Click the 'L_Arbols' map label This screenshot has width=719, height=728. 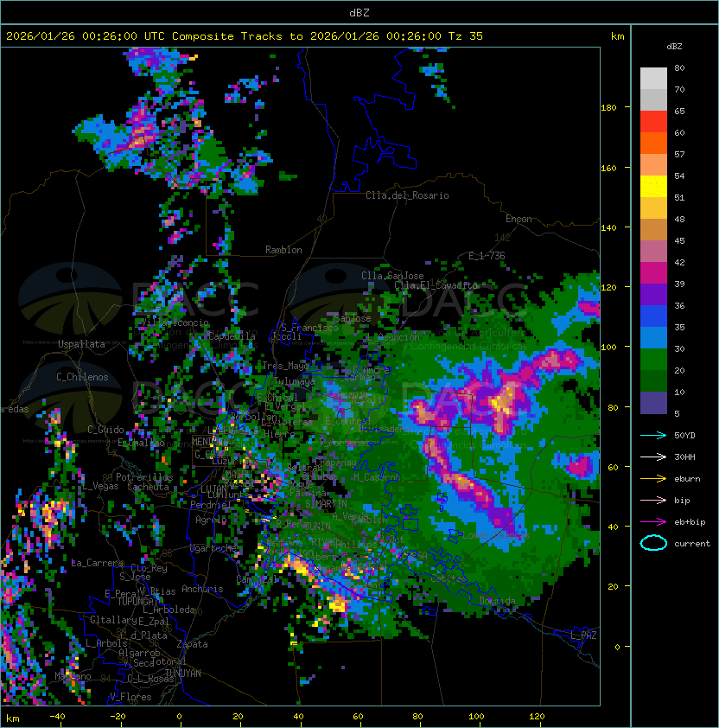coord(106,643)
